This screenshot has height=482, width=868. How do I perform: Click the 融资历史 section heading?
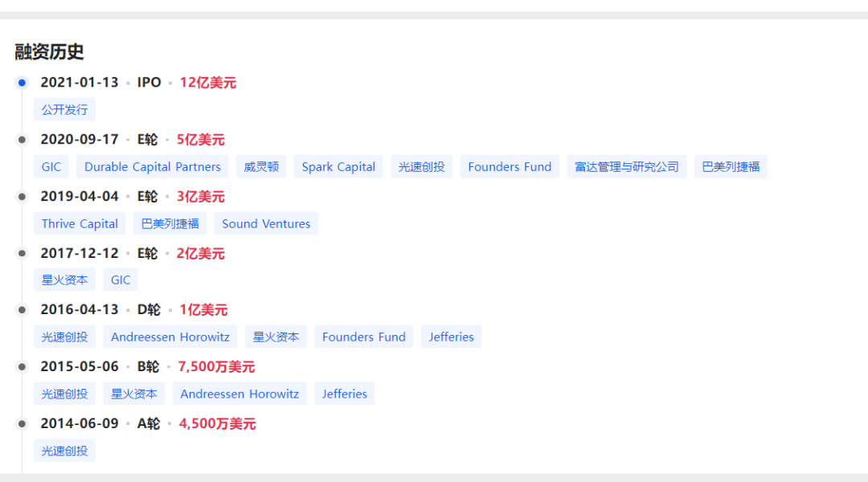coord(49,52)
